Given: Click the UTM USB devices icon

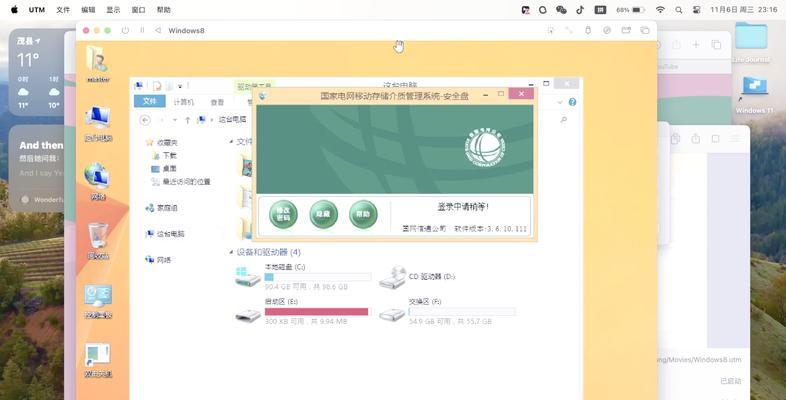Looking at the screenshot, I should 588,31.
